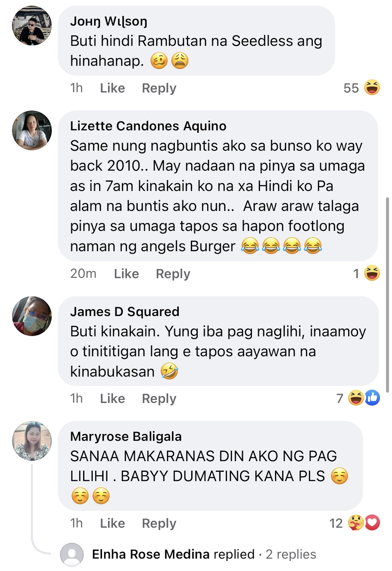Like John Wilson's comment
The image size is (392, 571).
[x=112, y=88]
